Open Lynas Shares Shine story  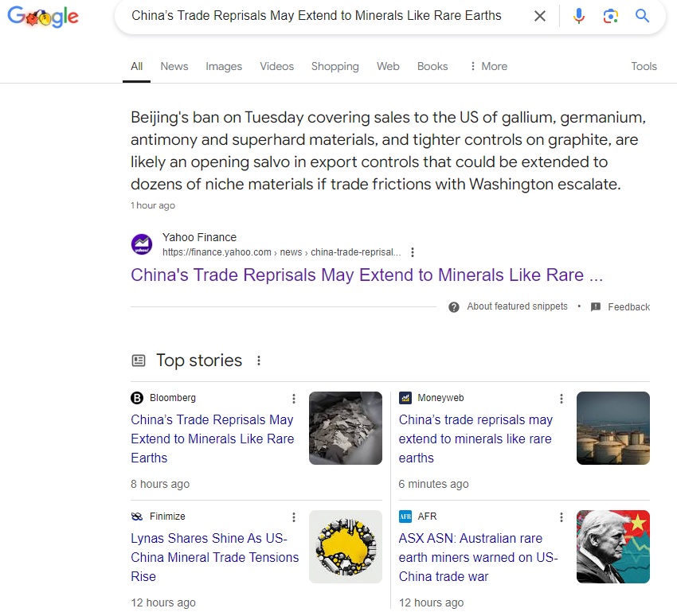pyautogui.click(x=214, y=557)
